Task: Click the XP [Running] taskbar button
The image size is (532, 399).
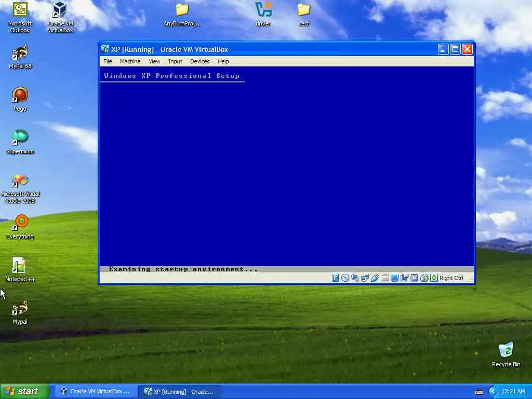Action: coord(180,391)
